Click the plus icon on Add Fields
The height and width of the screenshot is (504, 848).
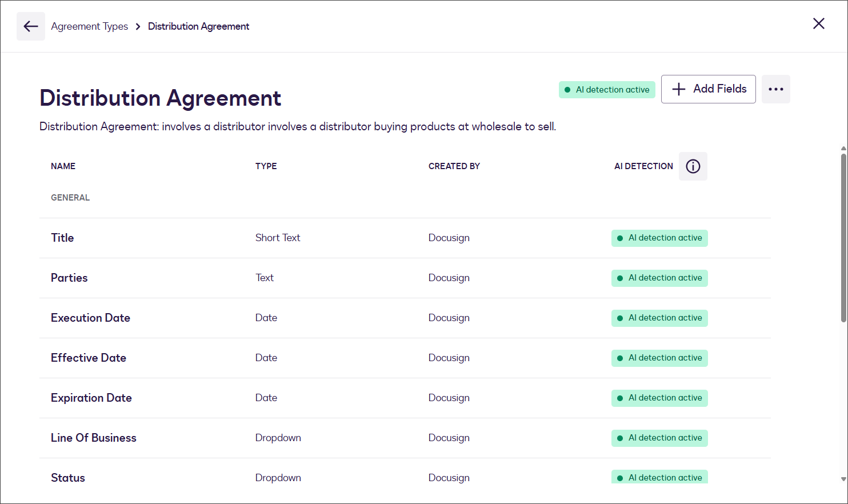[x=678, y=89]
